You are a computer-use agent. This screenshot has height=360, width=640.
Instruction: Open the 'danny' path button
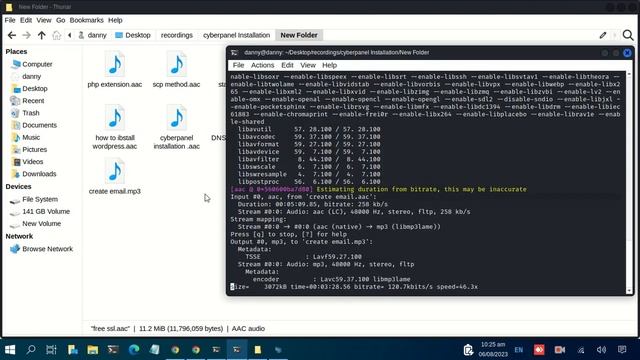[x=93, y=36]
